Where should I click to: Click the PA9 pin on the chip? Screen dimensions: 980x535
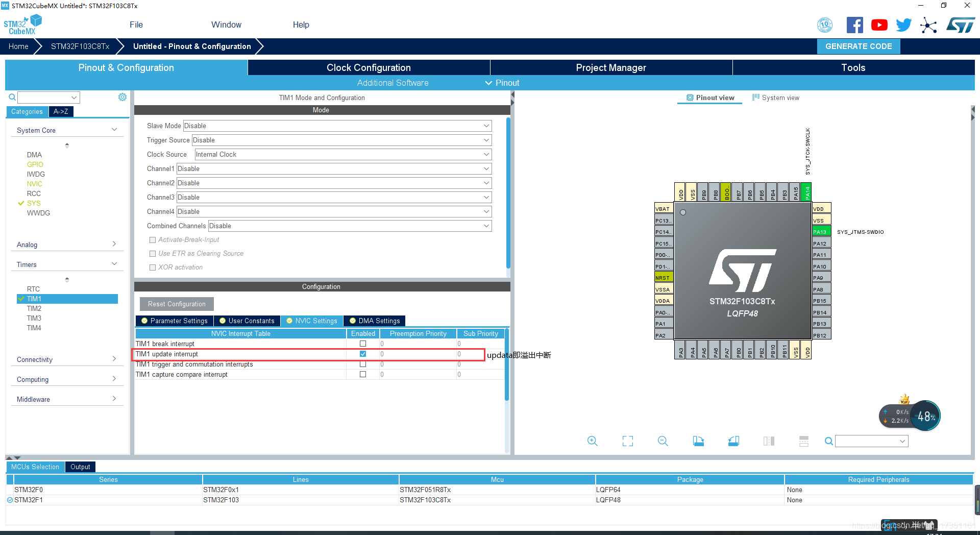821,278
